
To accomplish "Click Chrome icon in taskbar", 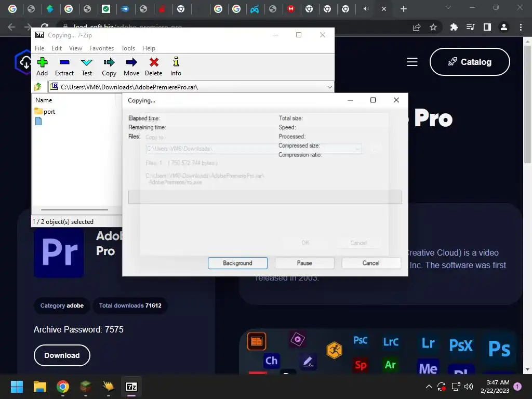I will [63, 387].
